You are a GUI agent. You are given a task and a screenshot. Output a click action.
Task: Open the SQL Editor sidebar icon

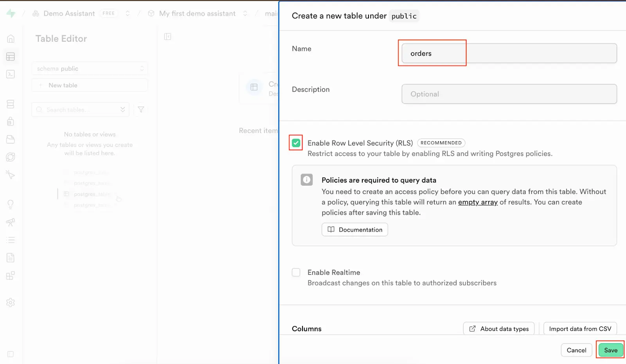coord(11,74)
